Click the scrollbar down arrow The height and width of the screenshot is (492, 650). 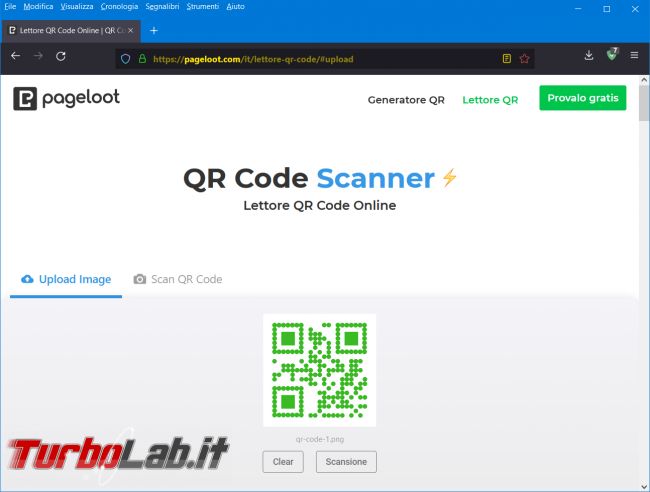(643, 487)
